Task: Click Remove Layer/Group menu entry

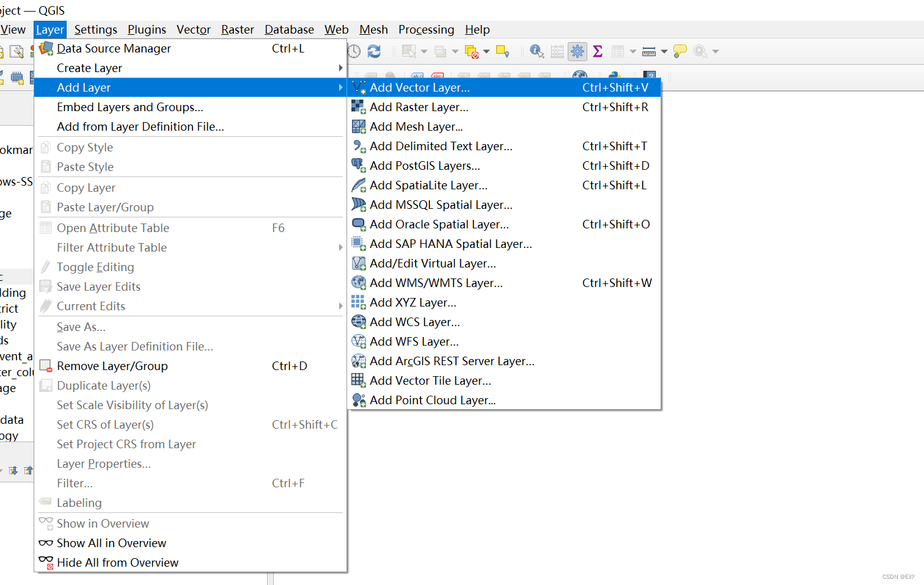Action: pos(190,366)
